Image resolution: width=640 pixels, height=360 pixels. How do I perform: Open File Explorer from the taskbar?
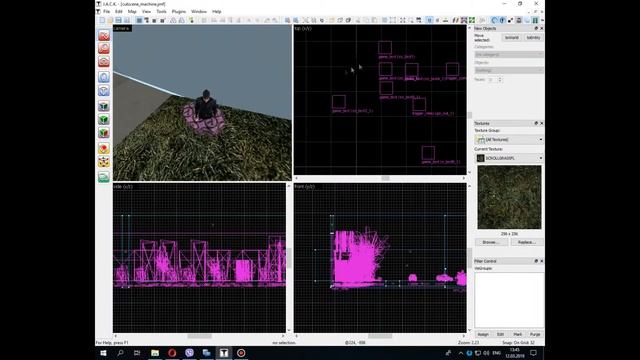coord(155,353)
